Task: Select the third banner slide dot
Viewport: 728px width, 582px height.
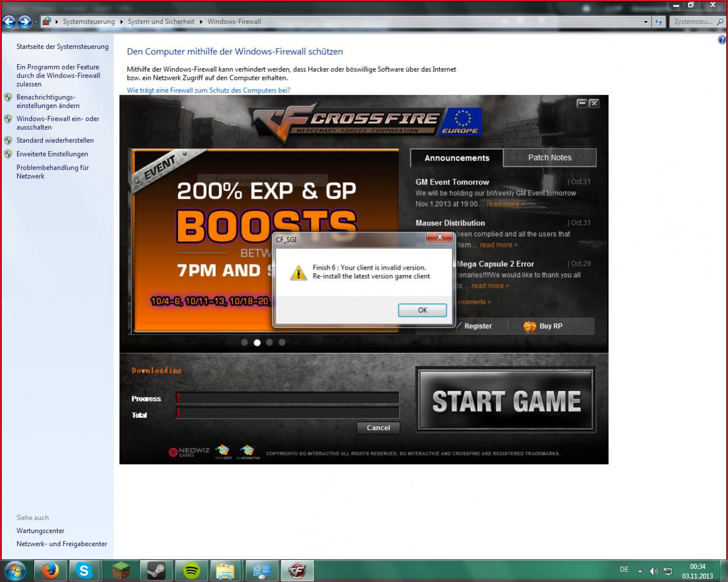Action: coord(269,342)
